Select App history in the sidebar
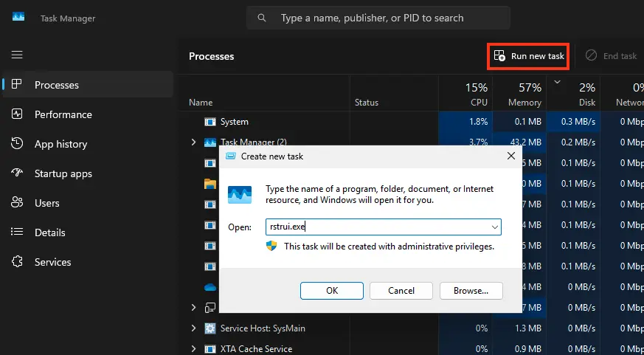This screenshot has width=644, height=355. [60, 144]
